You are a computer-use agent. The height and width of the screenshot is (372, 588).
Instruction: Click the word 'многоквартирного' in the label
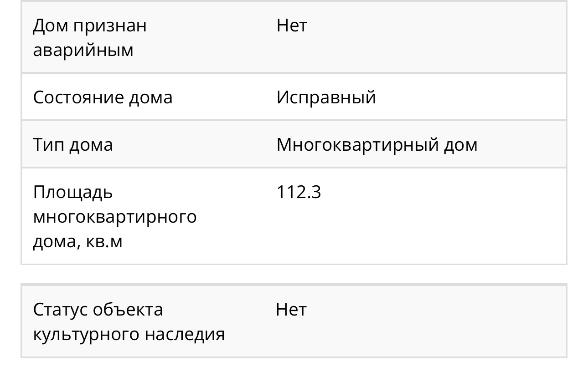coord(115,217)
